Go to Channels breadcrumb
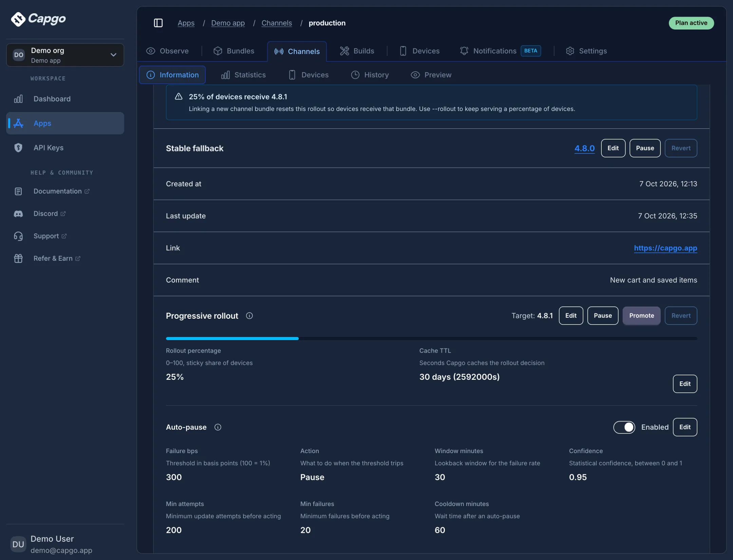 pos(277,23)
